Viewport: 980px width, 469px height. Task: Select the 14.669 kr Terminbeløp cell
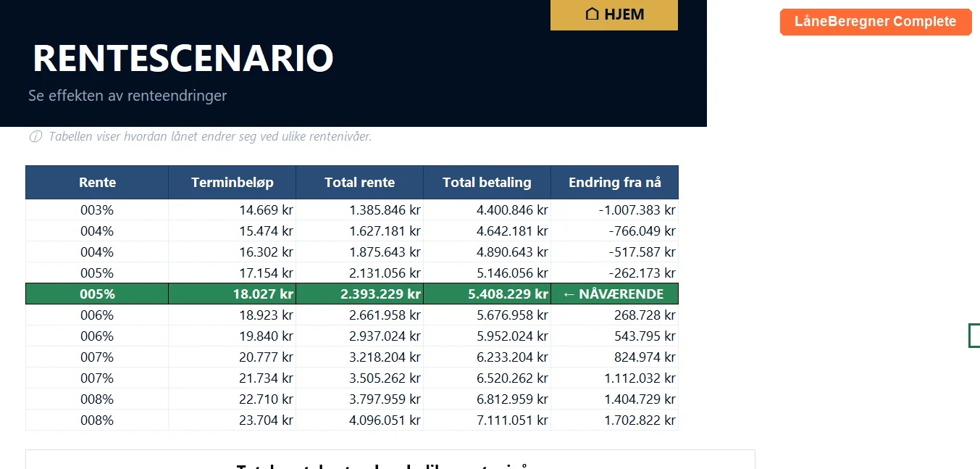233,210
